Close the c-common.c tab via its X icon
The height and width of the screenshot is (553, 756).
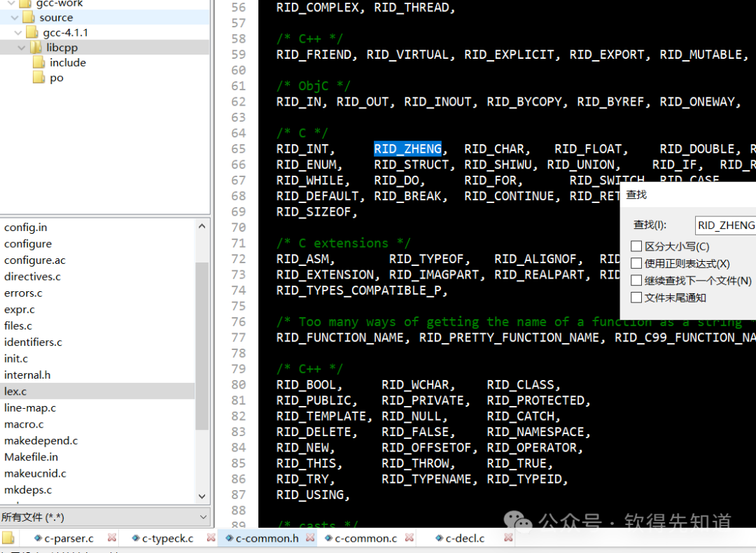[x=409, y=538]
